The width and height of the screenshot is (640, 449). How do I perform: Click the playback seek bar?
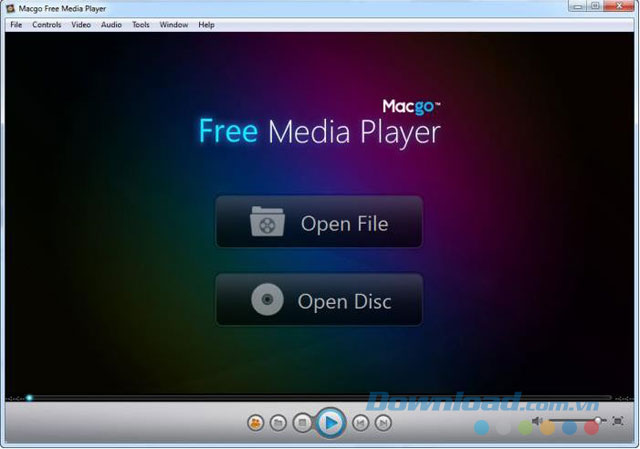320,398
